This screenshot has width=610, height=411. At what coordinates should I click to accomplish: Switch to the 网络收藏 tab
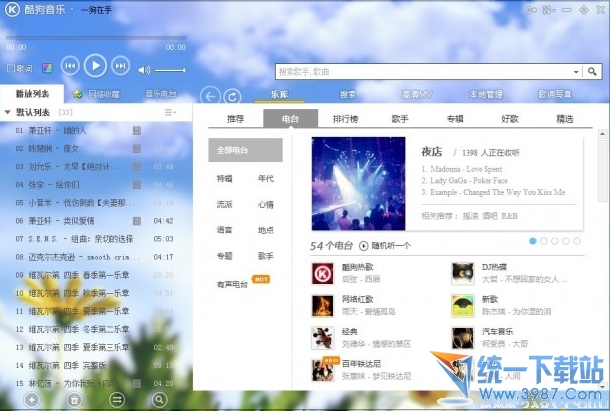pos(96,94)
